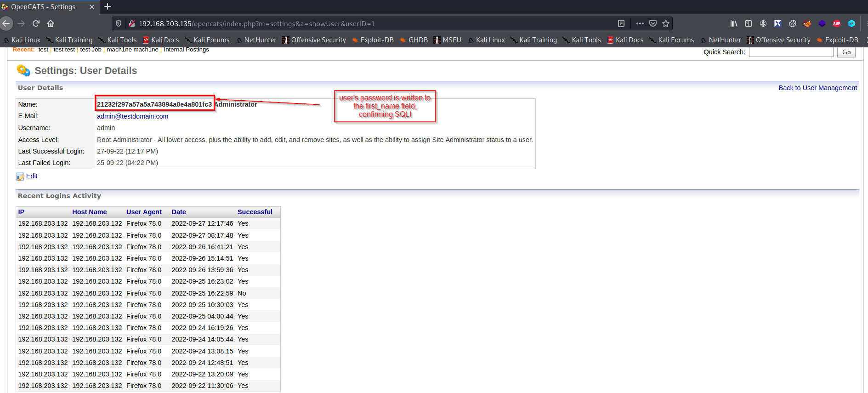Sort logins by User Agent header
The image size is (868, 393).
[144, 212]
